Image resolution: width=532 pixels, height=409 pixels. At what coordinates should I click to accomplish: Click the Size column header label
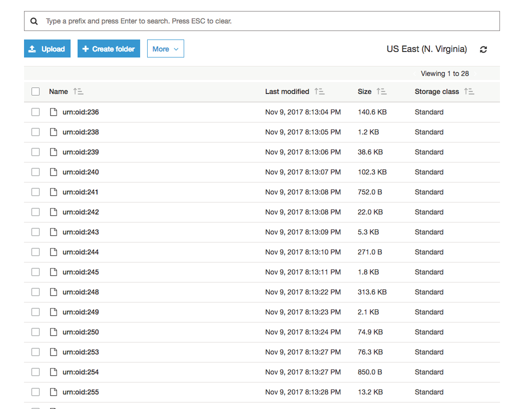click(x=364, y=91)
